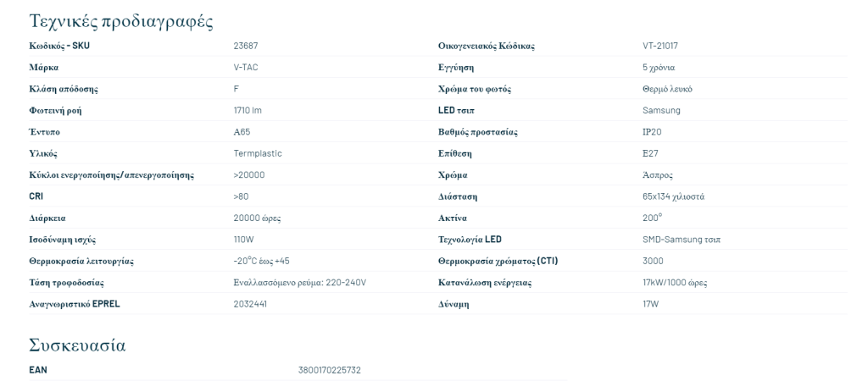
Task: Click the E27 socket value
Action: pos(651,153)
